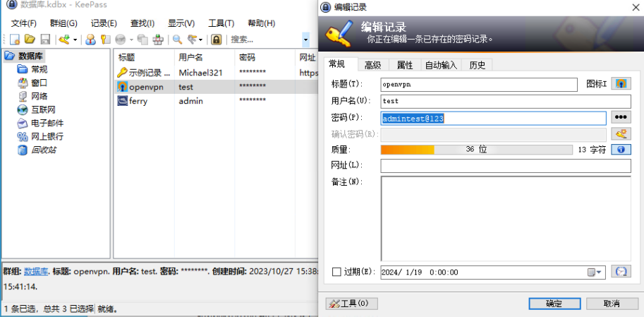Select the 互联网 group
The width and height of the screenshot is (644, 317).
43,109
